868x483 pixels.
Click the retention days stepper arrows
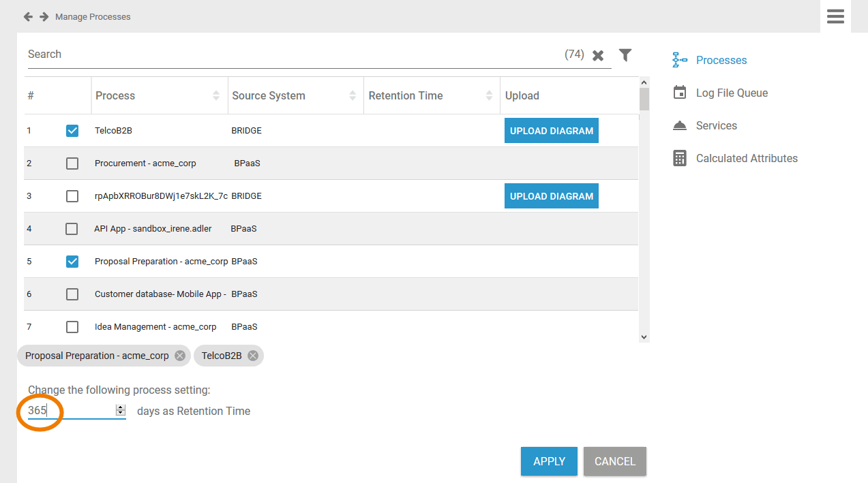[121, 410]
